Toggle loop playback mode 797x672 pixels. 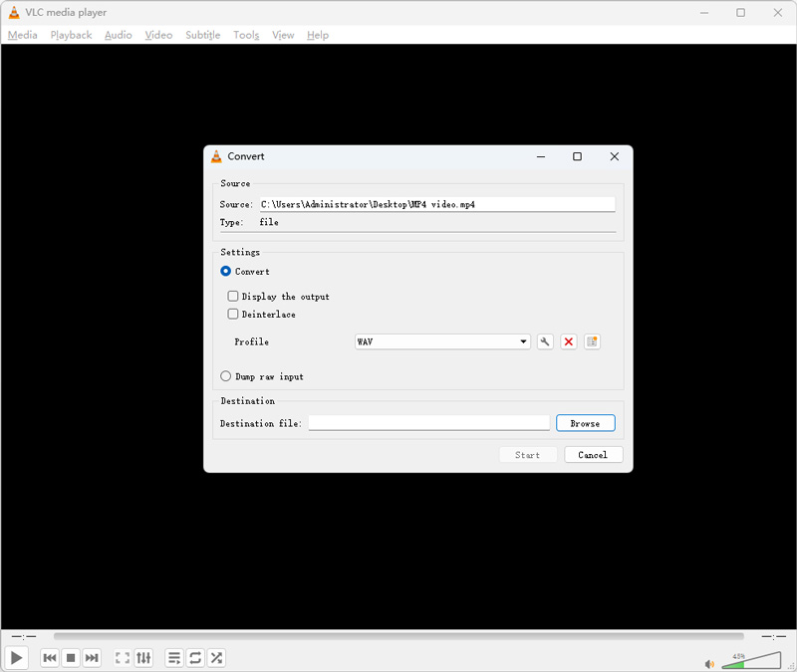[x=195, y=658]
